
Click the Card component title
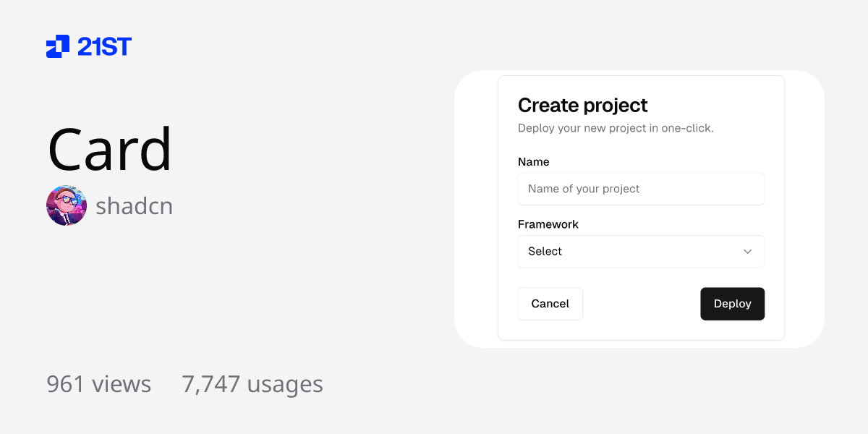coord(109,148)
